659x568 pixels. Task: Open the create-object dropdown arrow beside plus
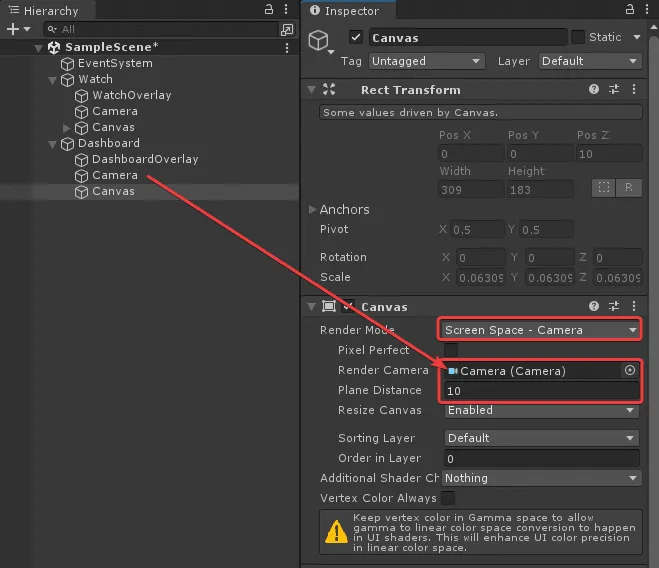tap(27, 29)
